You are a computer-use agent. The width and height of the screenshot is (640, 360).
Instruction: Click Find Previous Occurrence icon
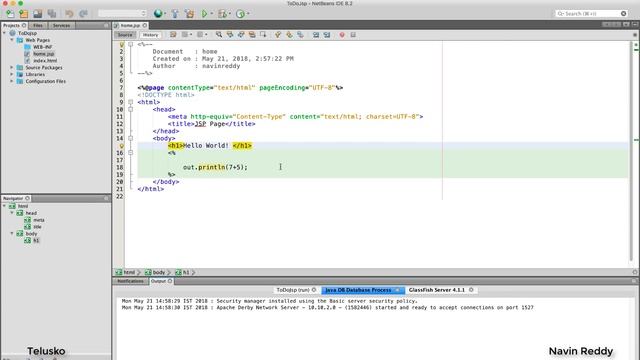230,35
